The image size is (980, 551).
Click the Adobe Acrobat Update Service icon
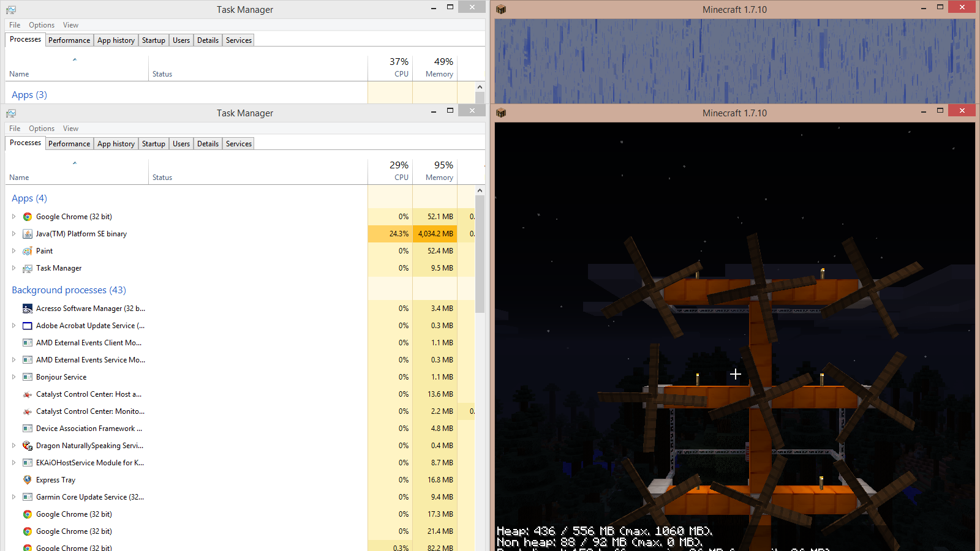(x=28, y=326)
